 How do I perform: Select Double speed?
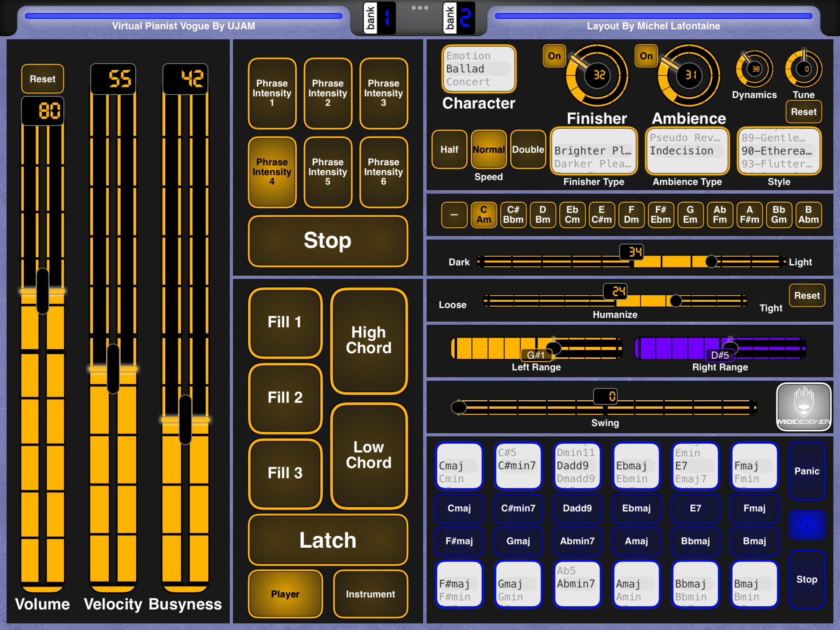pyautogui.click(x=528, y=150)
